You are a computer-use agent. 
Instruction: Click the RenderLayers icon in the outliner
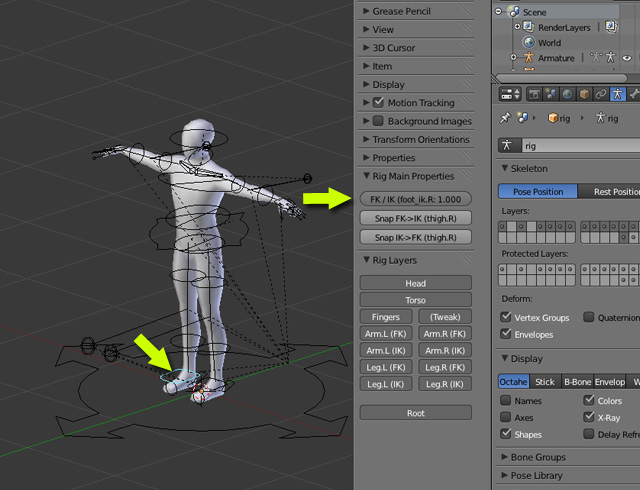[529, 27]
